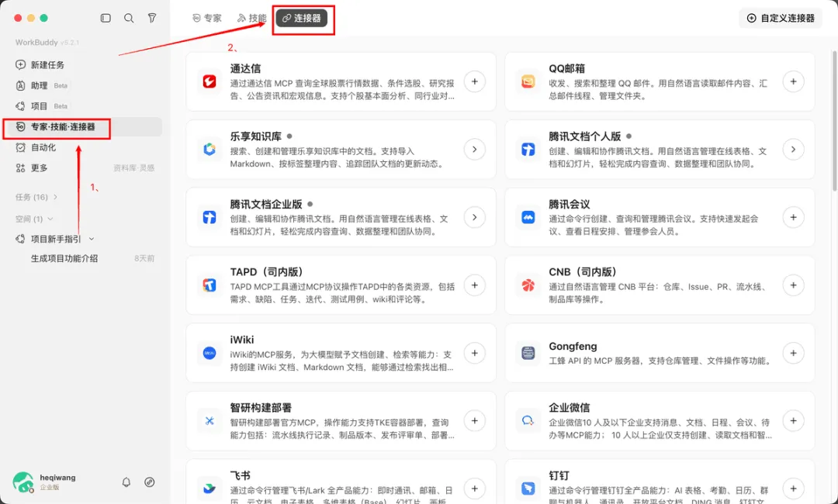Click the 腾讯文档个人版 logo icon
This screenshot has width=838, height=504.
tap(528, 150)
